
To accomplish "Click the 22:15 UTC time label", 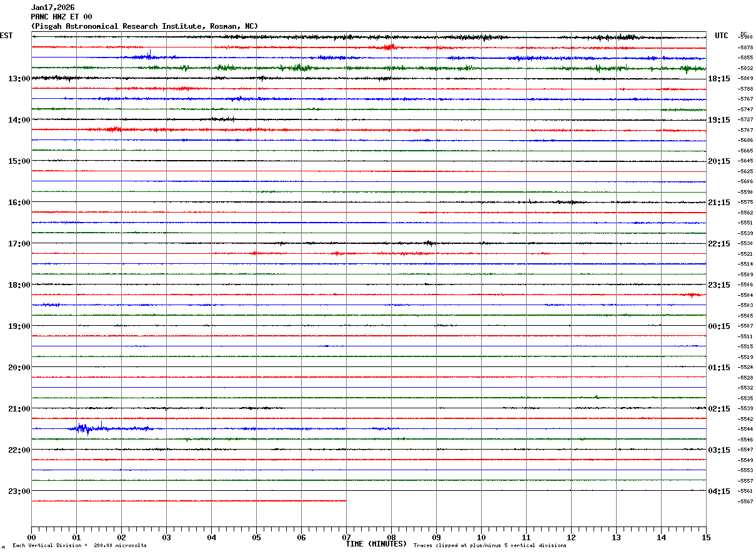I will coord(719,244).
